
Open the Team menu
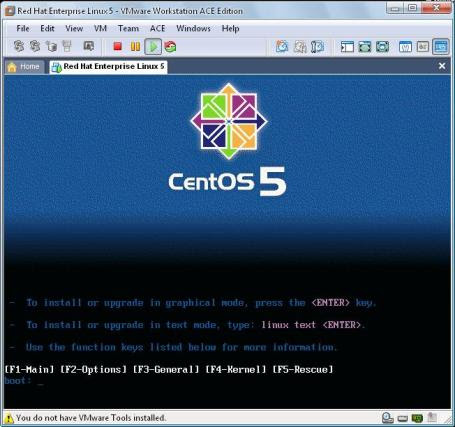128,28
